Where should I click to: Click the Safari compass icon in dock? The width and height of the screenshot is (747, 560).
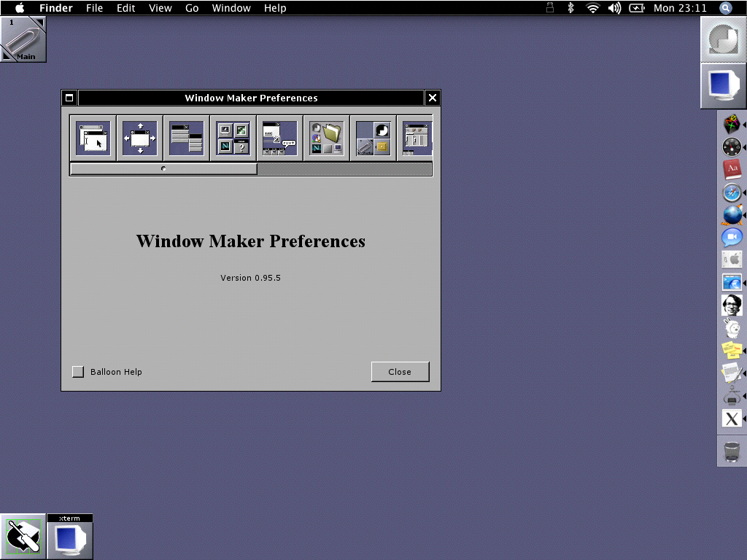(x=732, y=192)
